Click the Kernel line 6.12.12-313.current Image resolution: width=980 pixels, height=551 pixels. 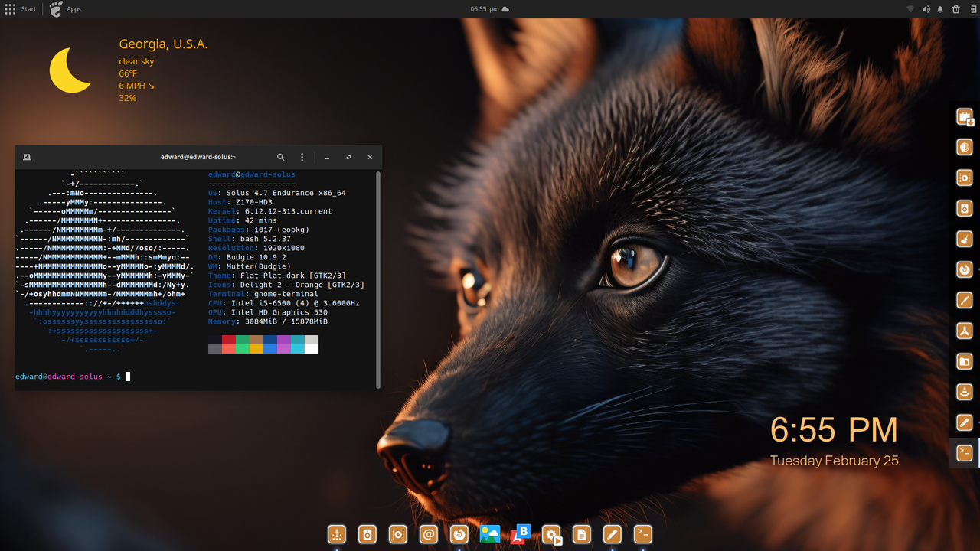[270, 211]
